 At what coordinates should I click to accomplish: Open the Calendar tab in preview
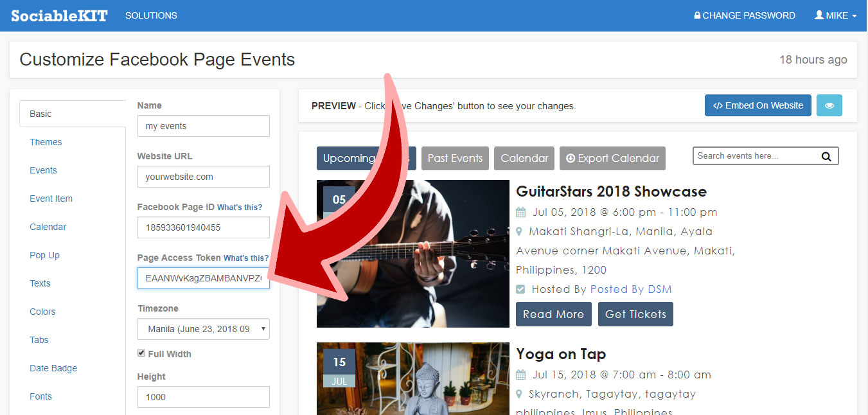tap(524, 158)
